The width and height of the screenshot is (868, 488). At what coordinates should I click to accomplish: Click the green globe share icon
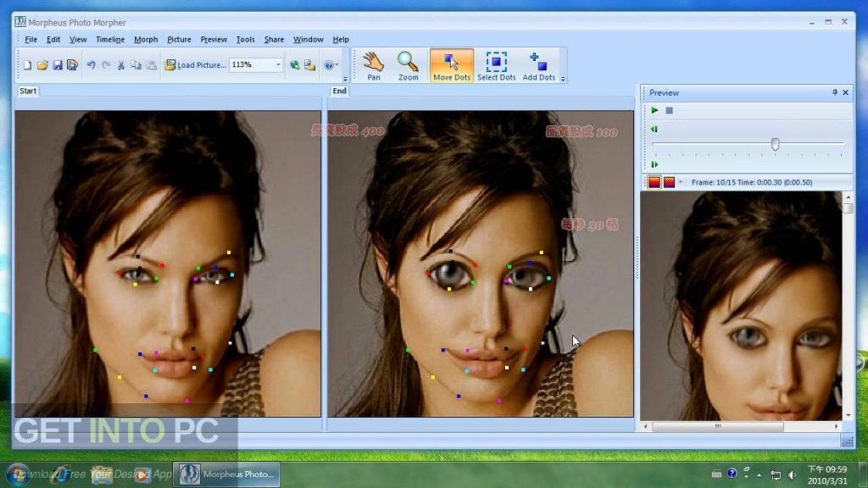point(294,64)
